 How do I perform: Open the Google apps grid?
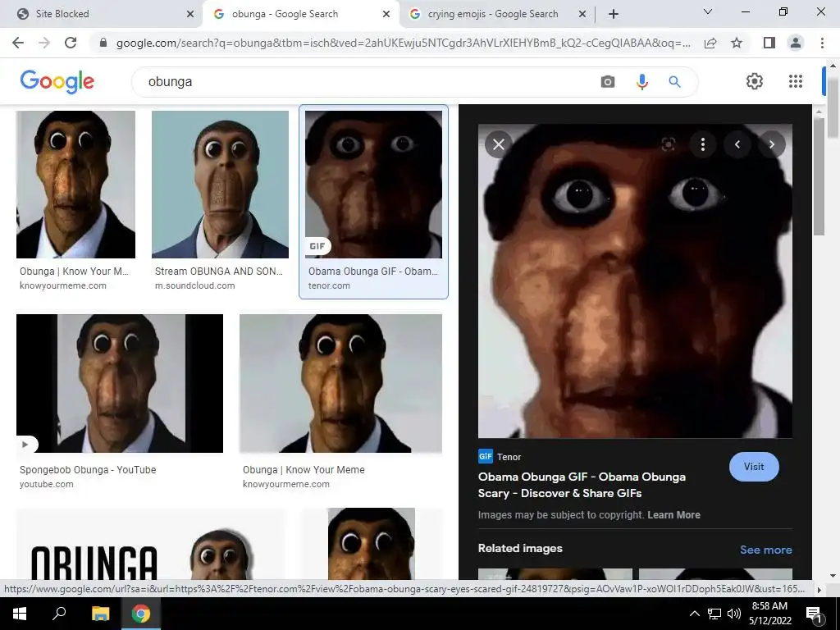(796, 81)
